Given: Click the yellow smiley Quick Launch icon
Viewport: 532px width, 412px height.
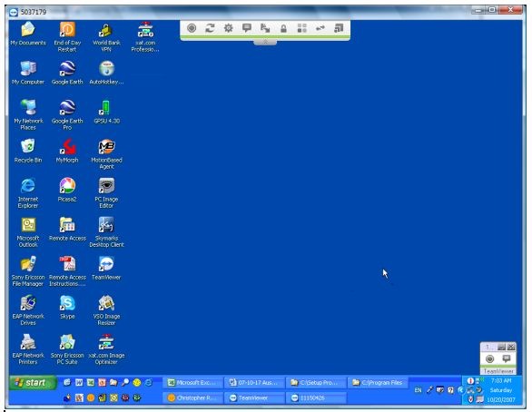Looking at the screenshot, I should click(x=137, y=382).
